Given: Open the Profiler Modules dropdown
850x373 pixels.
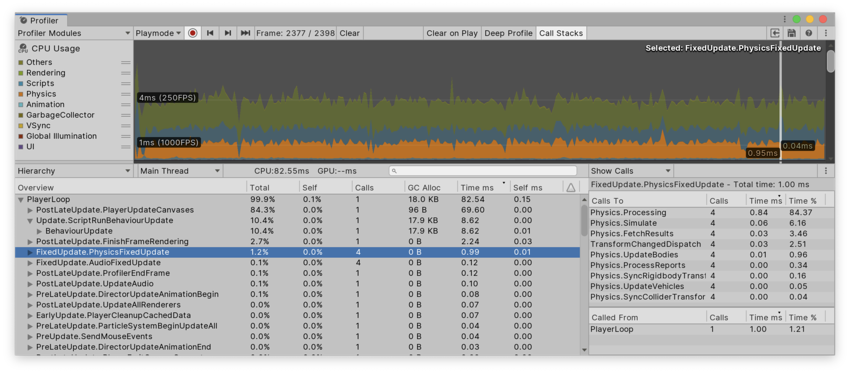Looking at the screenshot, I should tap(73, 33).
